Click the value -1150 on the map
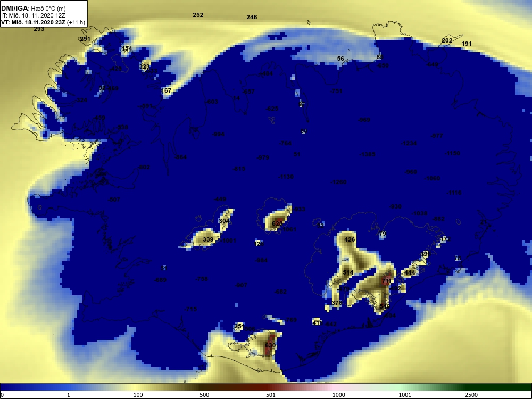Viewport: 532px width, 399px height. tap(452, 153)
